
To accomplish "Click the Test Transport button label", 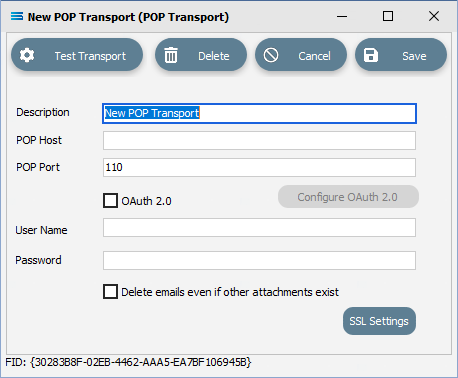I will pyautogui.click(x=90, y=56).
